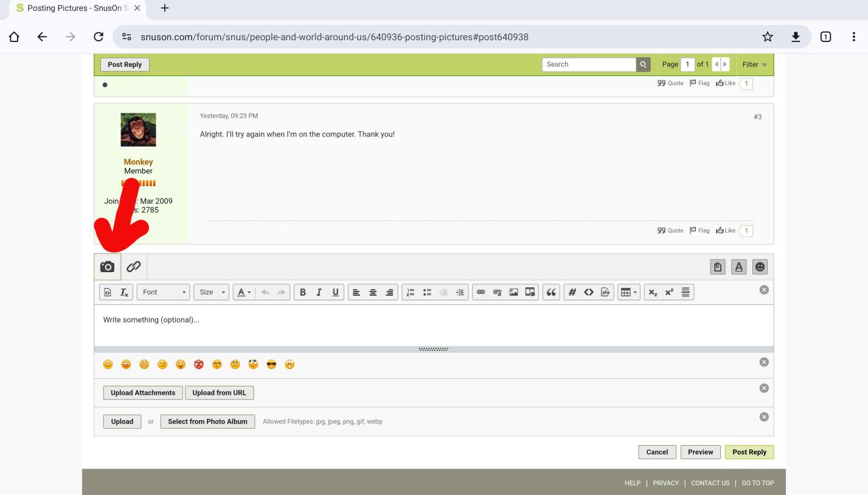Click the remove format icon
868x495 pixels.
(x=124, y=292)
